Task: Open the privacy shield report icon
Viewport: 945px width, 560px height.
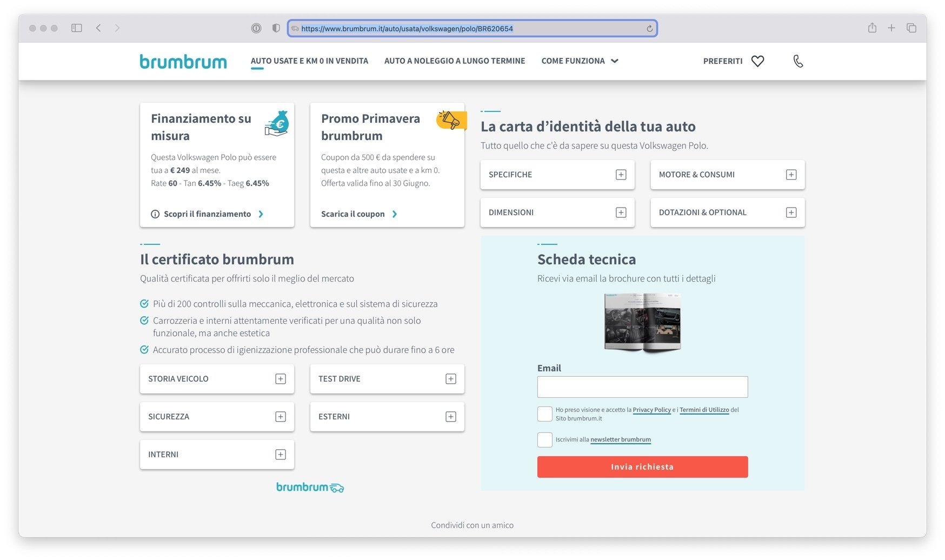Action: (276, 28)
